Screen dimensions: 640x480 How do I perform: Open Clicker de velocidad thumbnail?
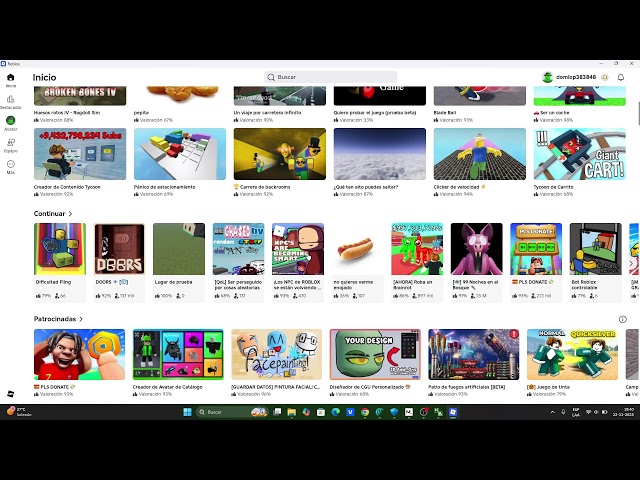480,154
